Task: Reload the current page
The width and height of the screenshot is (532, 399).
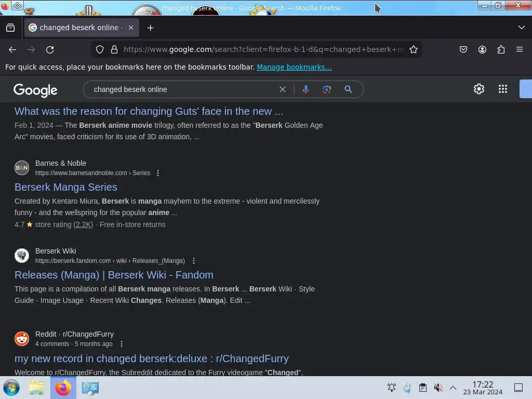Action: (50, 49)
